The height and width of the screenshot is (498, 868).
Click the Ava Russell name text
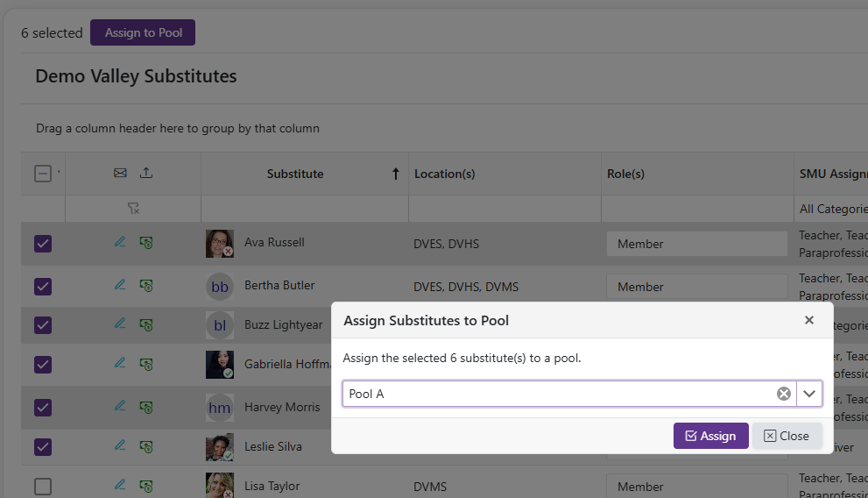tap(274, 242)
